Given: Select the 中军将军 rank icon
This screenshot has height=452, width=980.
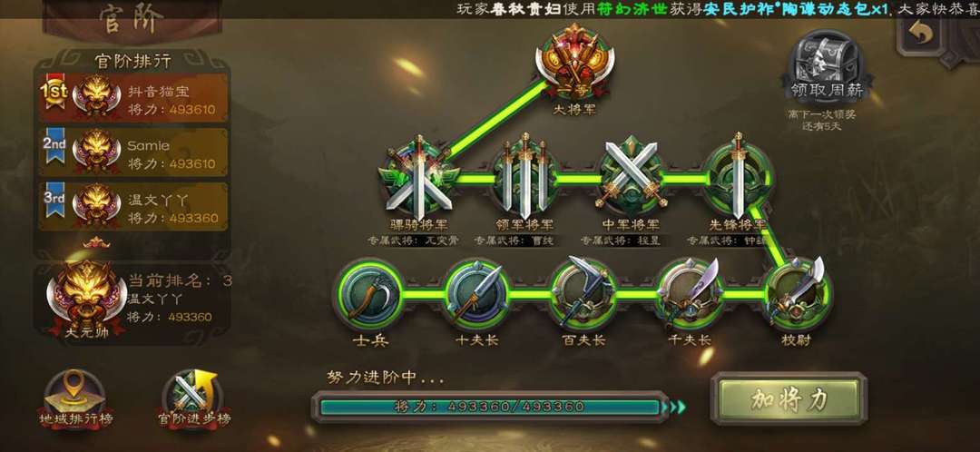Looking at the screenshot, I should (631, 177).
